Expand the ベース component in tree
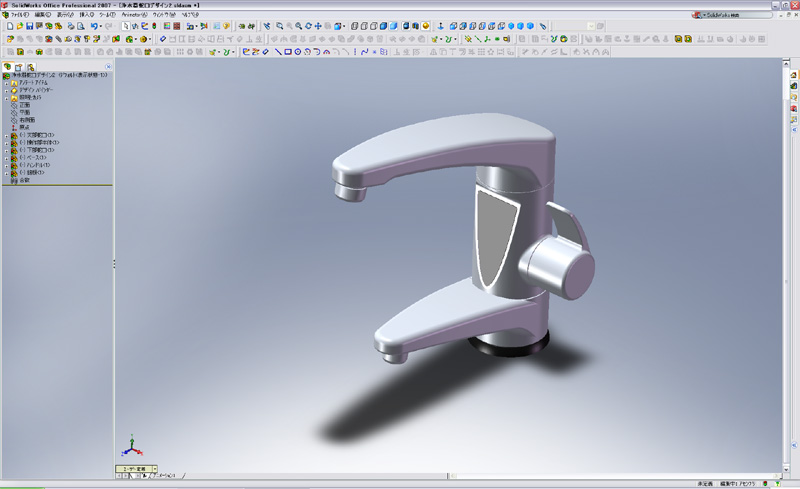This screenshot has width=800, height=489. point(6,157)
